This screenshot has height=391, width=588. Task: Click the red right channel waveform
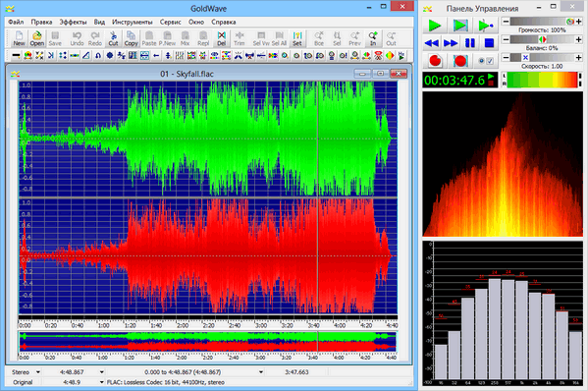(208, 256)
